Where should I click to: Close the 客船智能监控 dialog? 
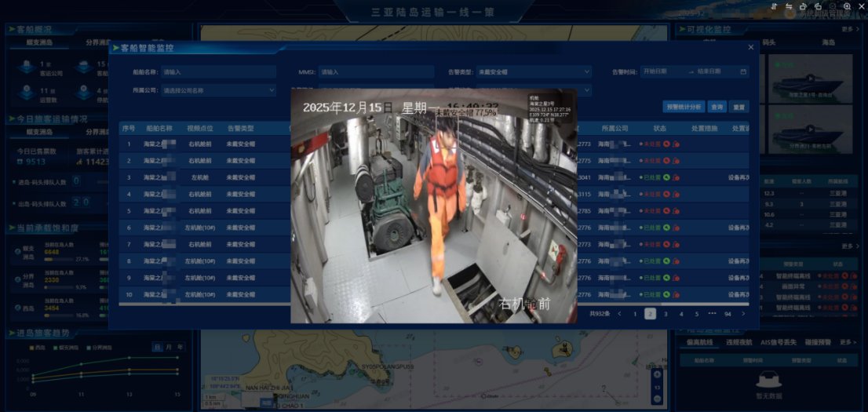point(750,48)
